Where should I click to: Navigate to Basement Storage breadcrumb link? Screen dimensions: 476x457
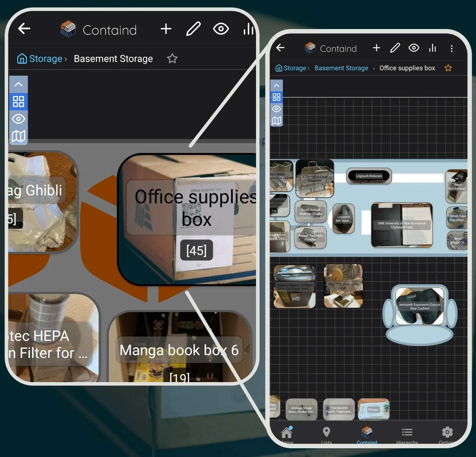pyautogui.click(x=342, y=68)
